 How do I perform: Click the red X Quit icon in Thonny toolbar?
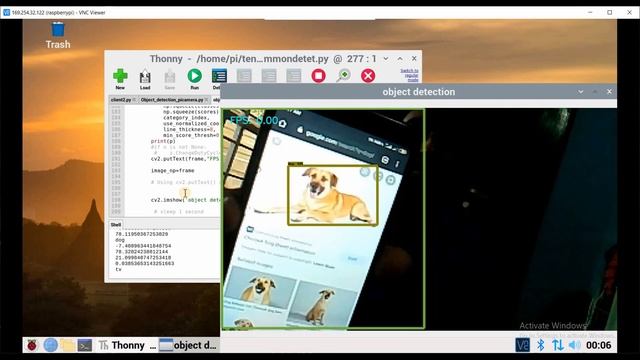pyautogui.click(x=368, y=76)
